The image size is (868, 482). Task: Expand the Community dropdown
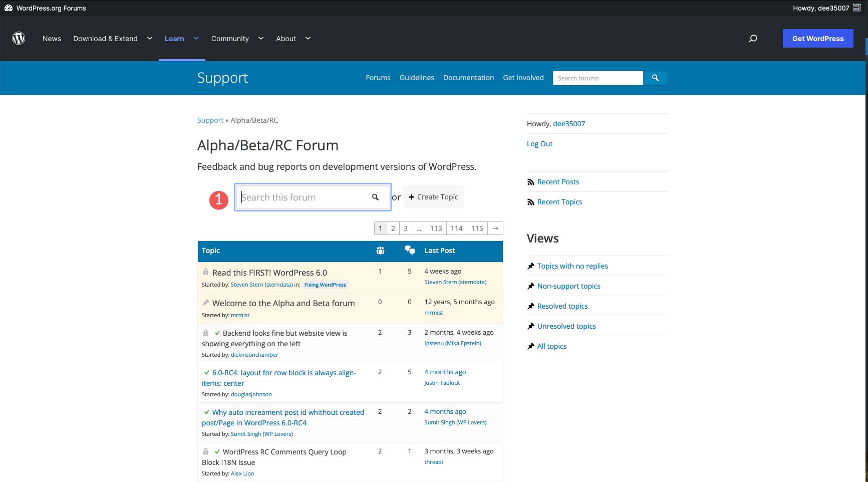tap(260, 38)
